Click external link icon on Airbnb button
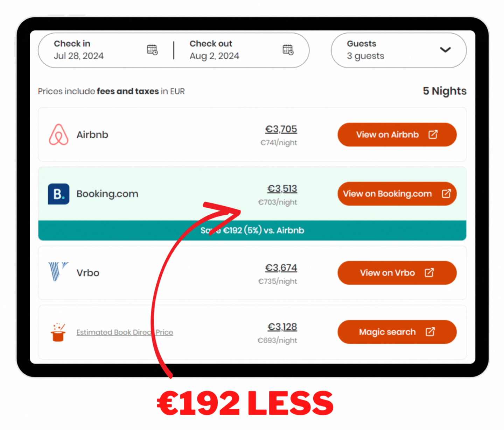 pyautogui.click(x=433, y=135)
